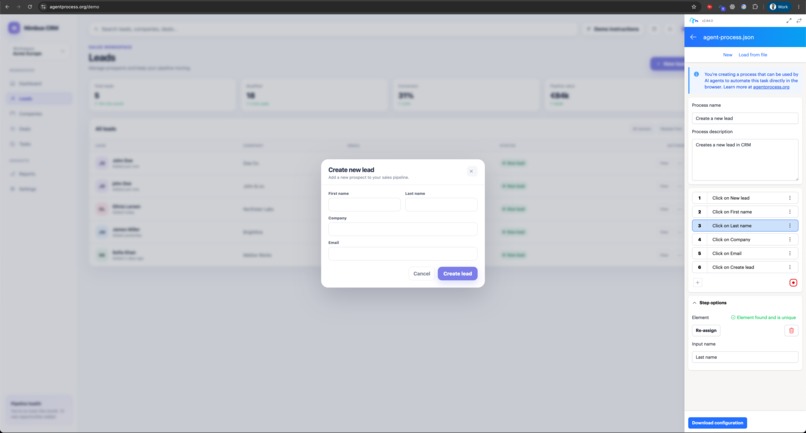Click the Process name input field
806x433 pixels.
click(x=745, y=118)
